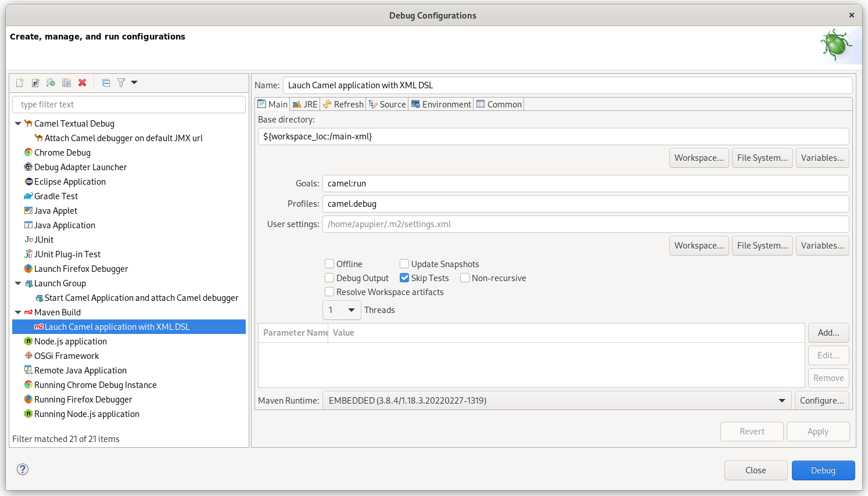Collapse the Maven Build category
The width and height of the screenshot is (868, 496).
18,312
